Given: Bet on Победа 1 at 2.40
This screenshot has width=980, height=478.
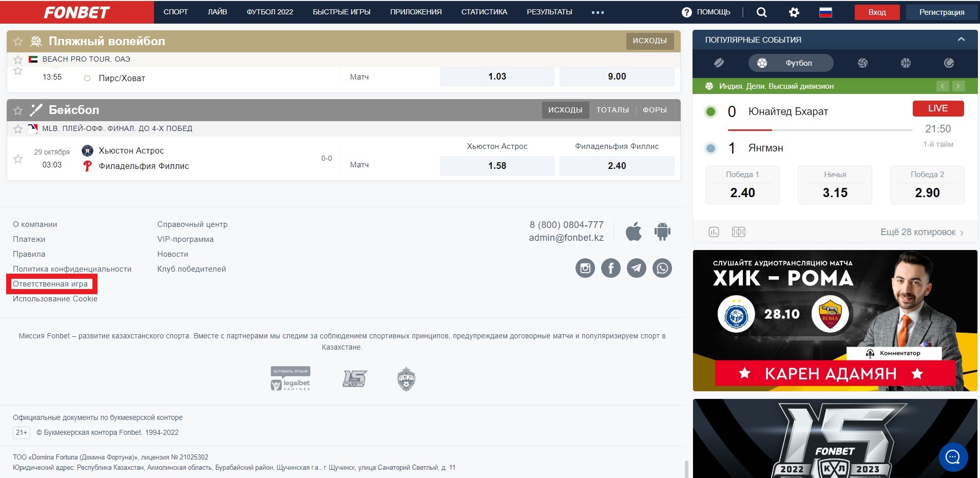Looking at the screenshot, I should pyautogui.click(x=742, y=185).
